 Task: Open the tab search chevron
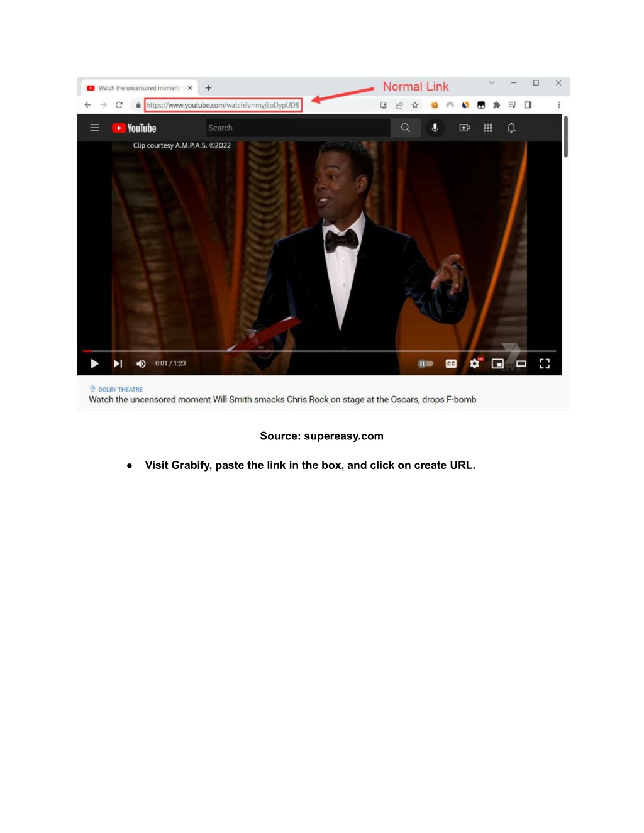[x=492, y=83]
